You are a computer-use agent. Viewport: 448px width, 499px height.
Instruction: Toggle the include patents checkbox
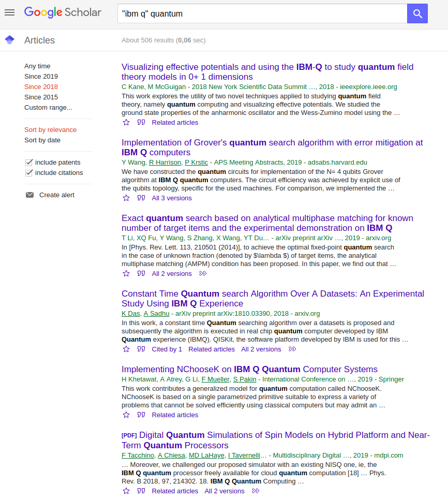pos(29,163)
